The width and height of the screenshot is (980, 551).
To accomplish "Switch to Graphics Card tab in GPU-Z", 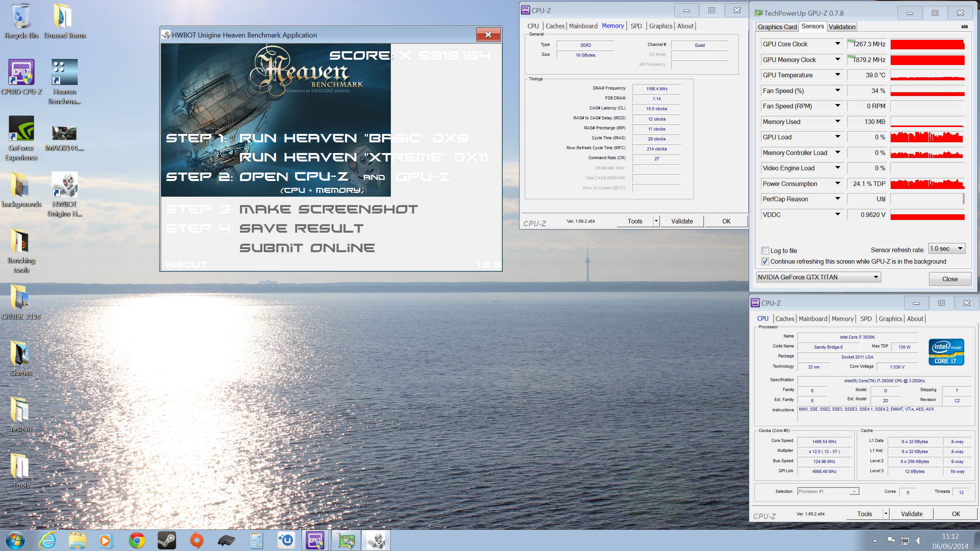I will coord(777,27).
